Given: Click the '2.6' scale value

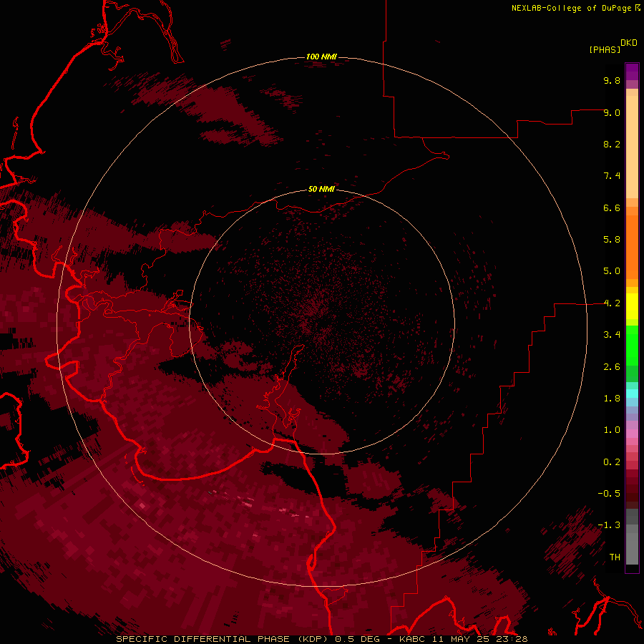Looking at the screenshot, I should (612, 367).
